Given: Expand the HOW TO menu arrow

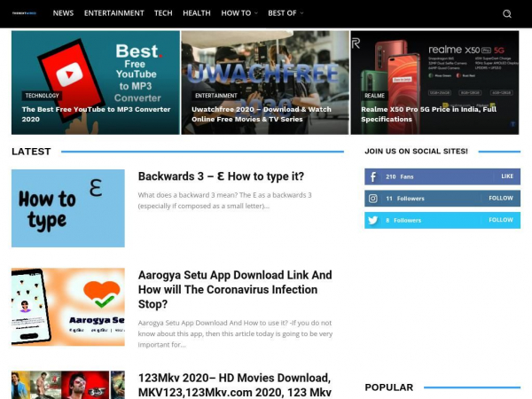Looking at the screenshot, I should (256, 13).
